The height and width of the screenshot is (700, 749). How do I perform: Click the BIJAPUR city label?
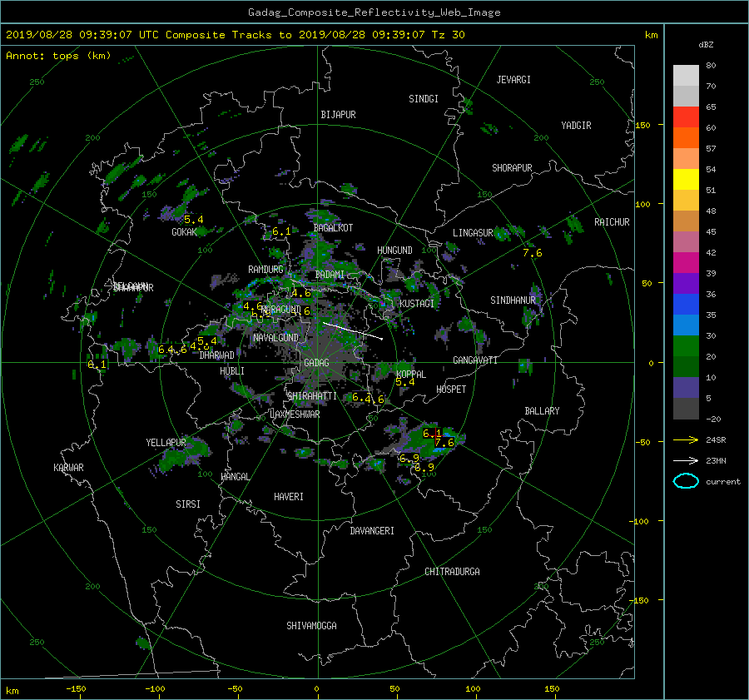click(x=338, y=115)
